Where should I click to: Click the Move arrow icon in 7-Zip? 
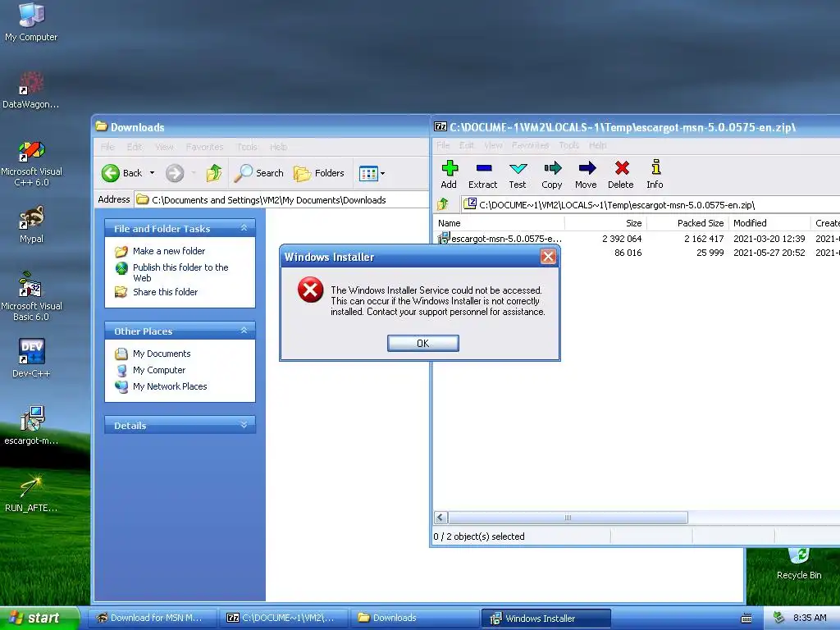(586, 175)
